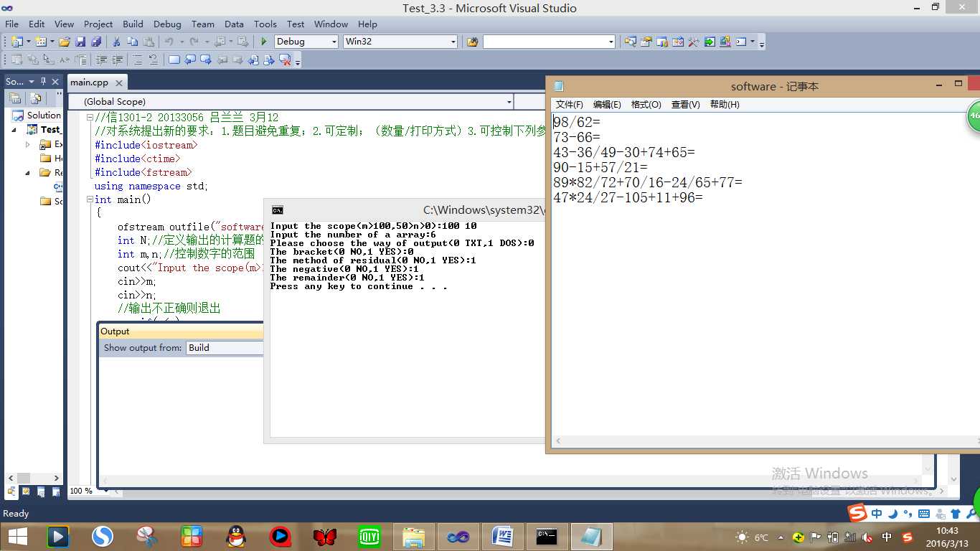The width and height of the screenshot is (980, 551).
Task: Click the Notepad text line 98/62=
Action: [x=577, y=123]
